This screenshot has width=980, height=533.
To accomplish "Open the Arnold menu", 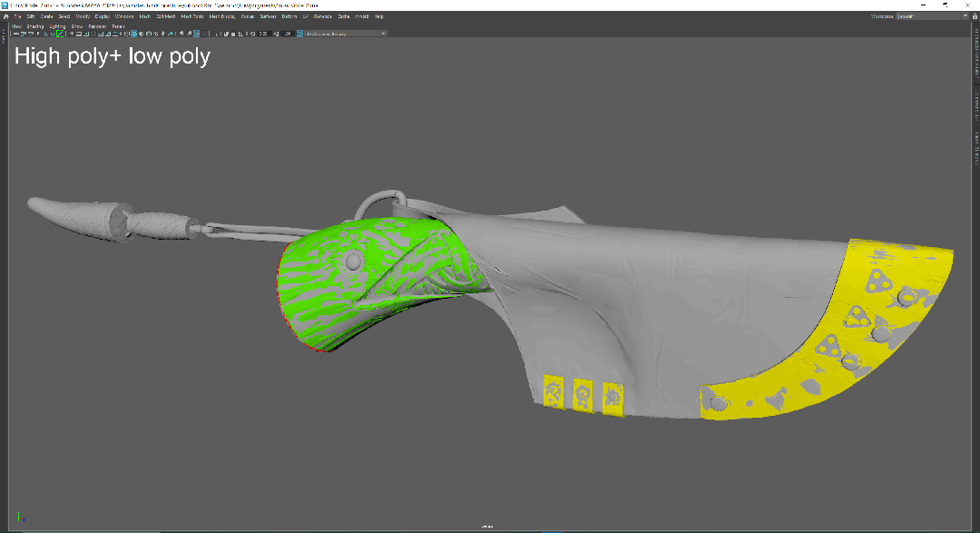I will pyautogui.click(x=362, y=16).
